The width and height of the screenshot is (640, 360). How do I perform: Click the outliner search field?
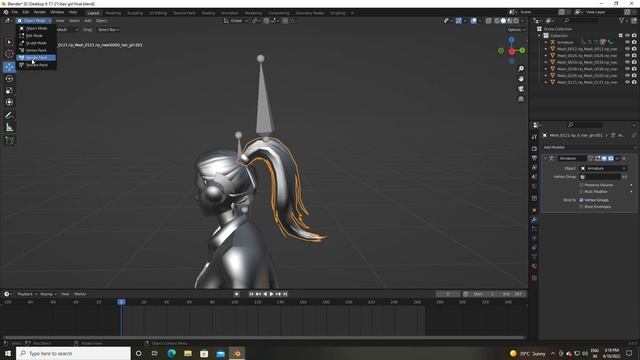(x=582, y=20)
